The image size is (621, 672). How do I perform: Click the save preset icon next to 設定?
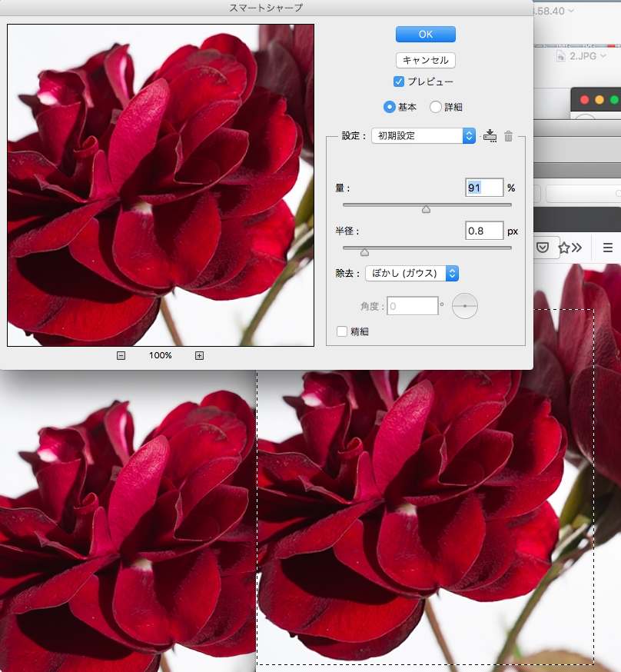[x=490, y=136]
